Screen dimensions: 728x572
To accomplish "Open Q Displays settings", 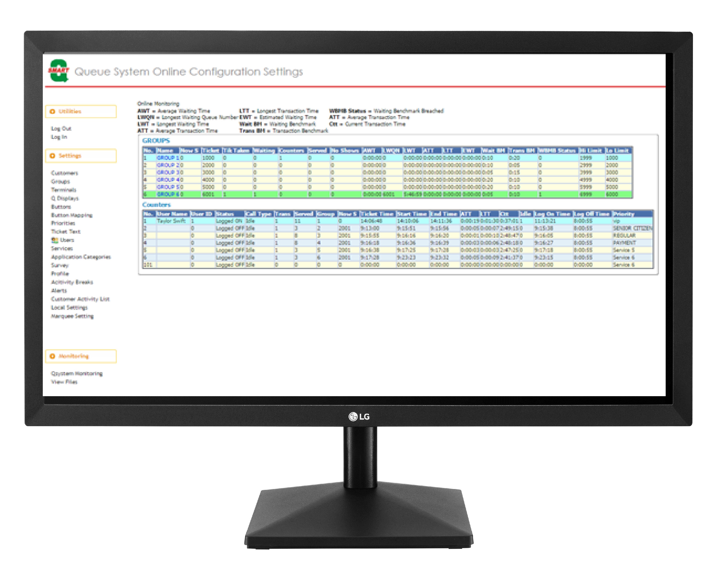I will click(x=65, y=198).
